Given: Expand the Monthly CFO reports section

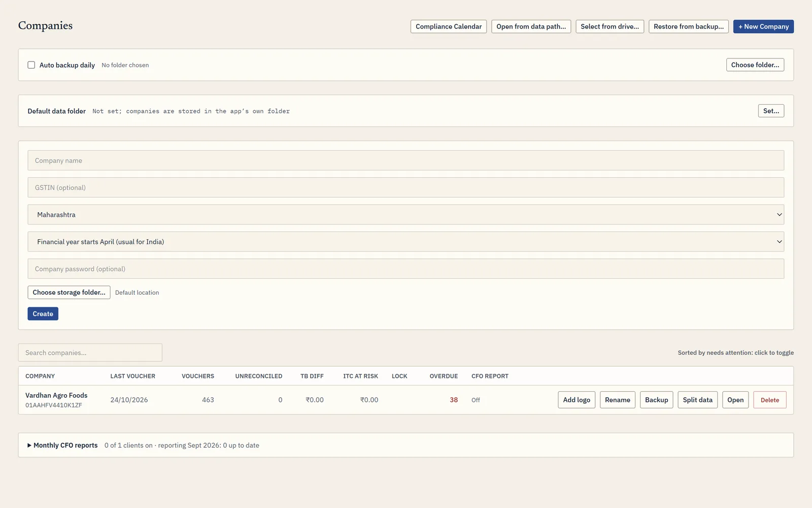Looking at the screenshot, I should coord(62,446).
